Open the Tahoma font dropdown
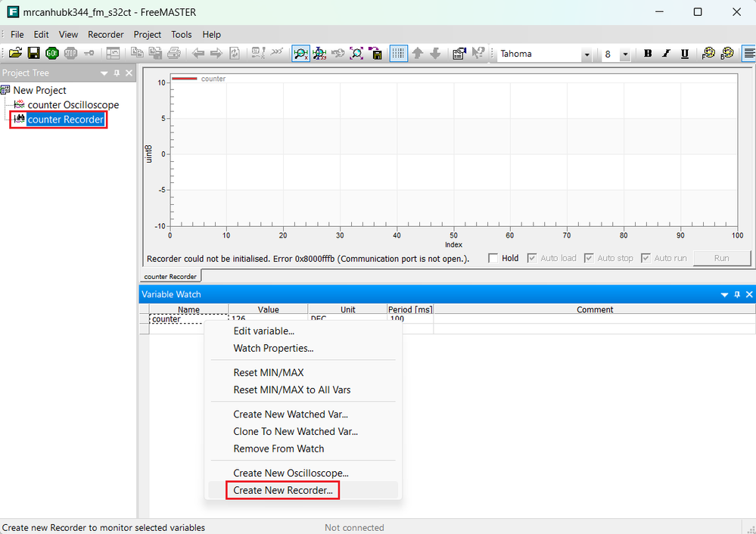 (x=586, y=54)
